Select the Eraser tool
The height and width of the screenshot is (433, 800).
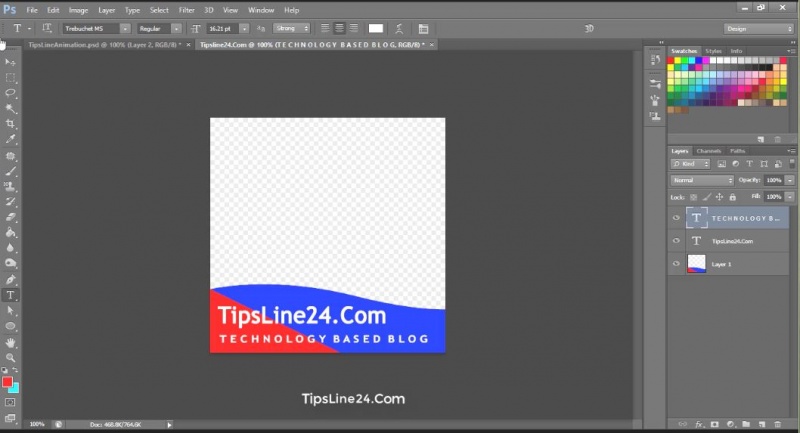[10, 217]
